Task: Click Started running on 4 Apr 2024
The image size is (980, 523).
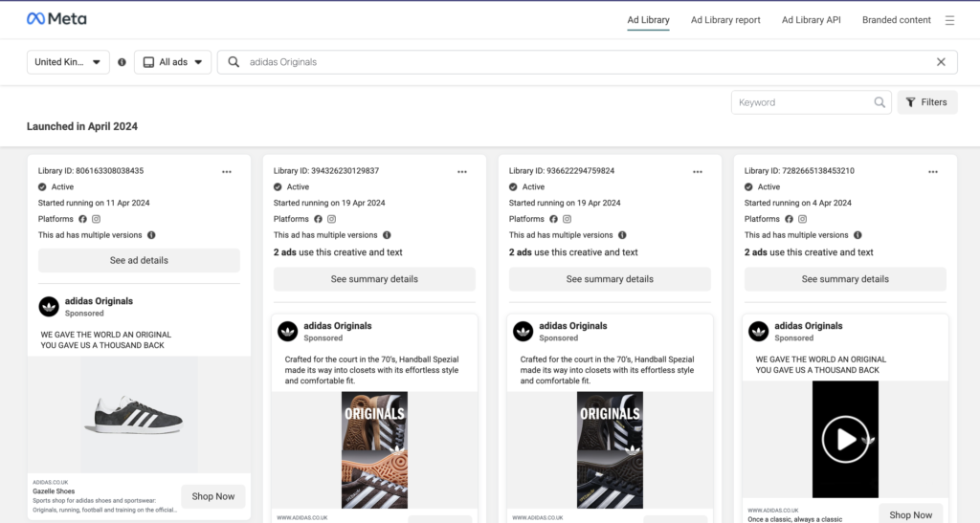Action: pos(798,203)
